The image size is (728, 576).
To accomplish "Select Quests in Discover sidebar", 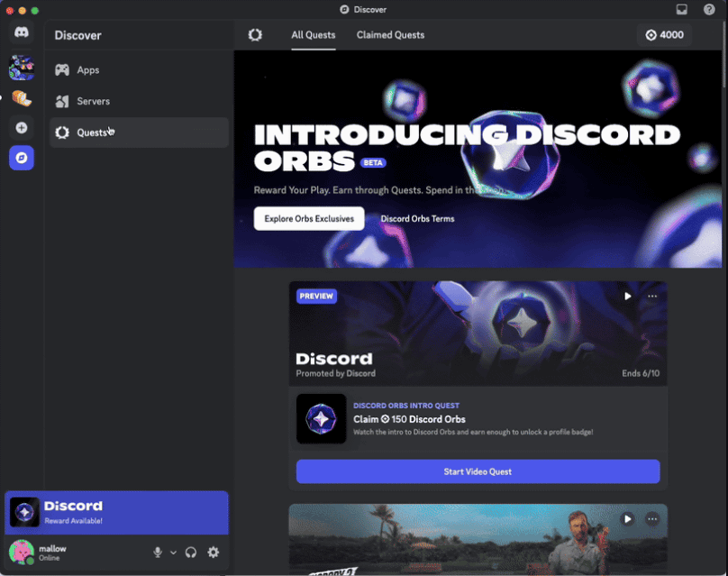I will 140,133.
